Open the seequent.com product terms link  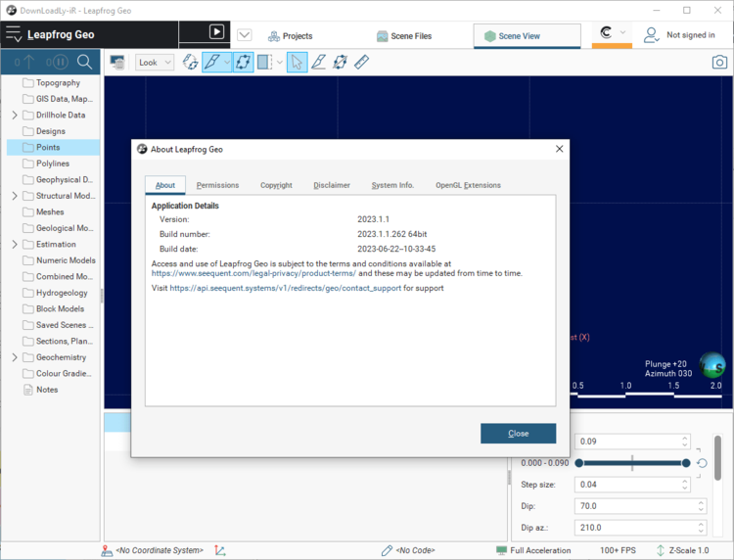click(x=253, y=273)
